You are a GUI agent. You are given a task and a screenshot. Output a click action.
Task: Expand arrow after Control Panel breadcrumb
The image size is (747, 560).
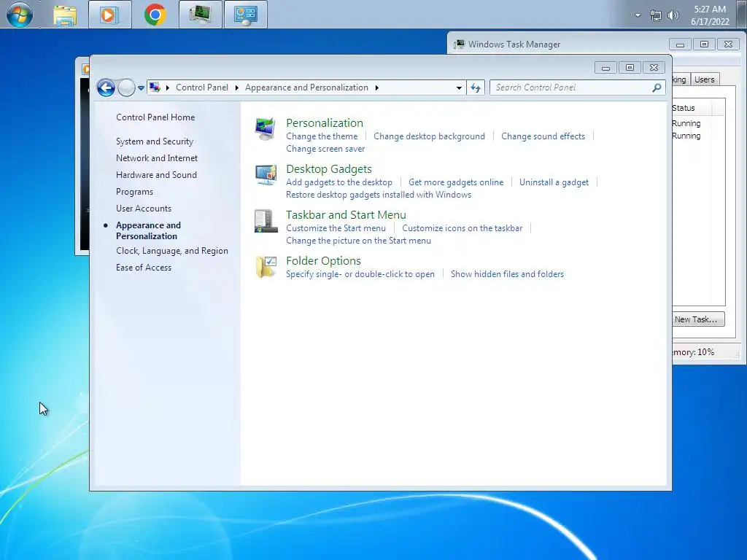(x=237, y=87)
